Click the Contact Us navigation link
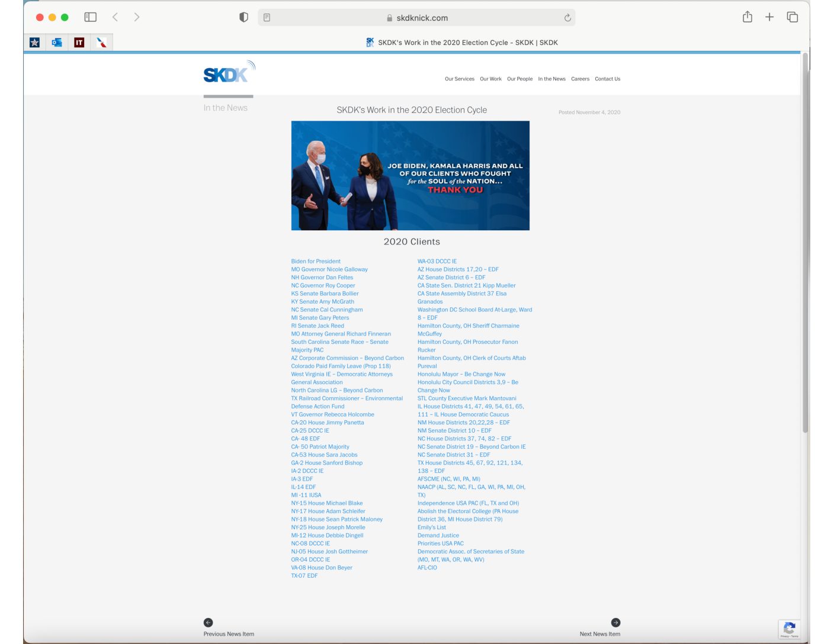Image resolution: width=834 pixels, height=644 pixels. (x=607, y=79)
